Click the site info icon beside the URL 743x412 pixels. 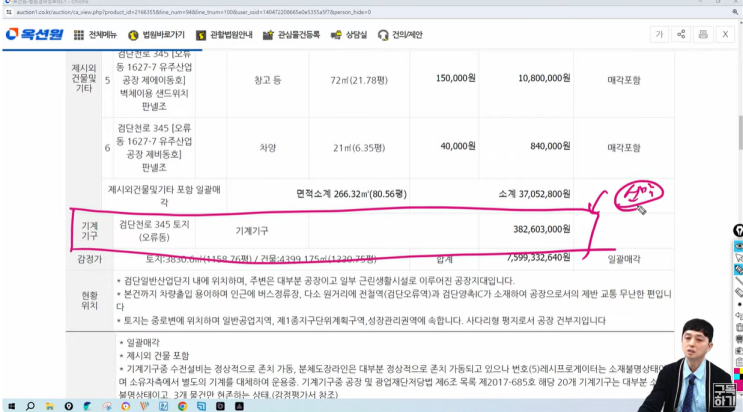point(9,12)
